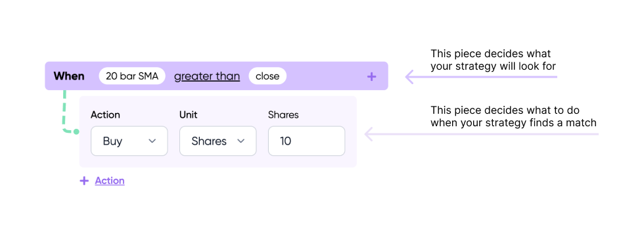Viewport: 644px width, 244px height.
Task: Click the arrow pointing to the When bar
Action: (x=481, y=77)
